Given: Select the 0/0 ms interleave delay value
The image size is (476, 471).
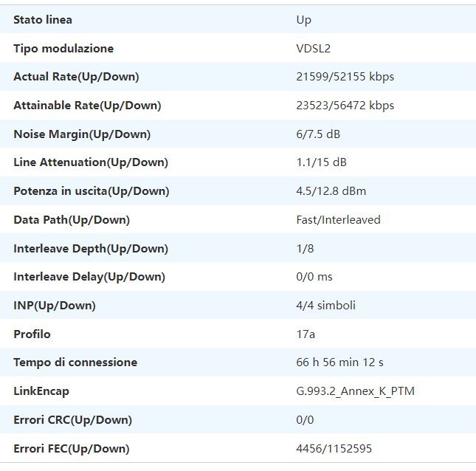Looking at the screenshot, I should point(314,277).
